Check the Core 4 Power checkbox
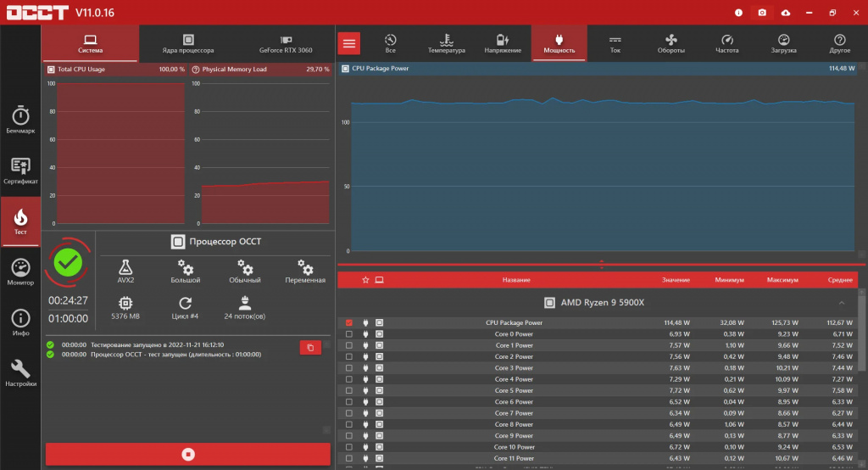Image resolution: width=868 pixels, height=470 pixels. click(348, 379)
